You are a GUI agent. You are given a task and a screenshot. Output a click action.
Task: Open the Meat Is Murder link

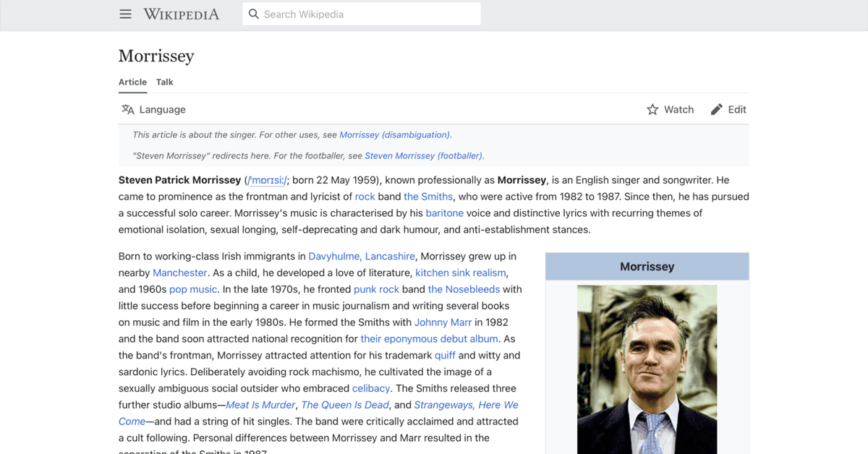coord(260,406)
